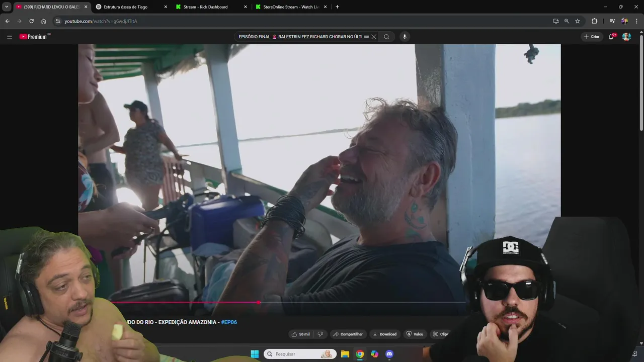Click the Windows Pesquisar search box
644x362 pixels.
click(x=300, y=354)
